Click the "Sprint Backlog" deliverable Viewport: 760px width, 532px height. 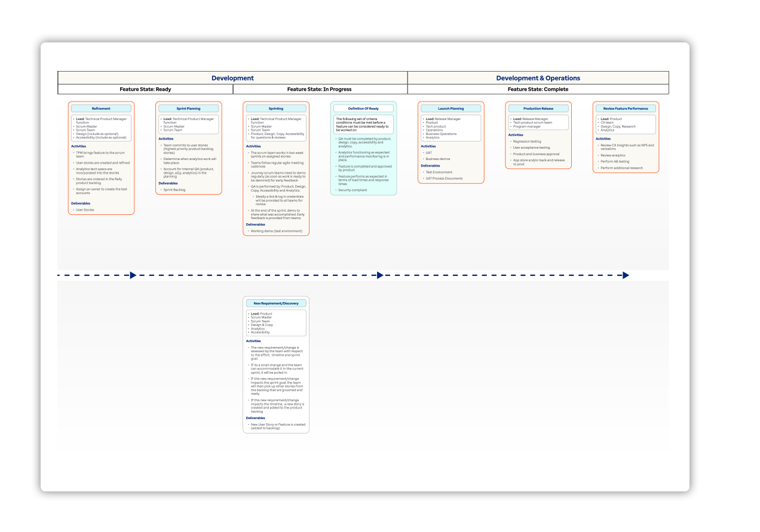pyautogui.click(x=174, y=190)
